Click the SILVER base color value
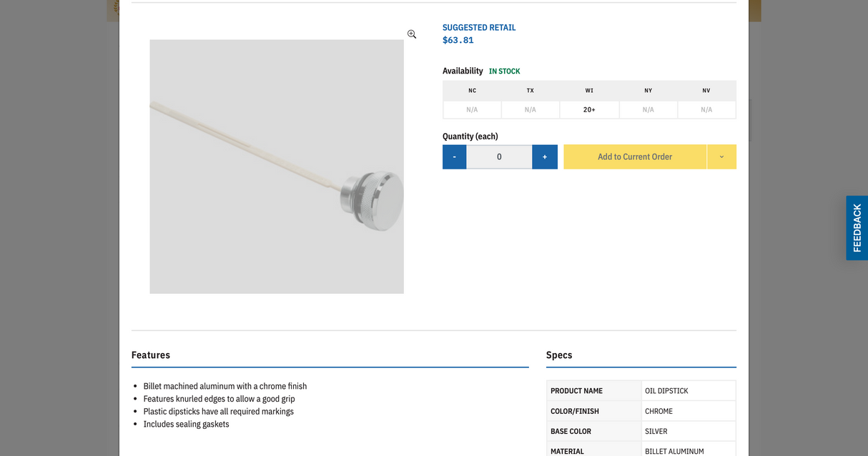868x456 pixels. click(x=656, y=431)
